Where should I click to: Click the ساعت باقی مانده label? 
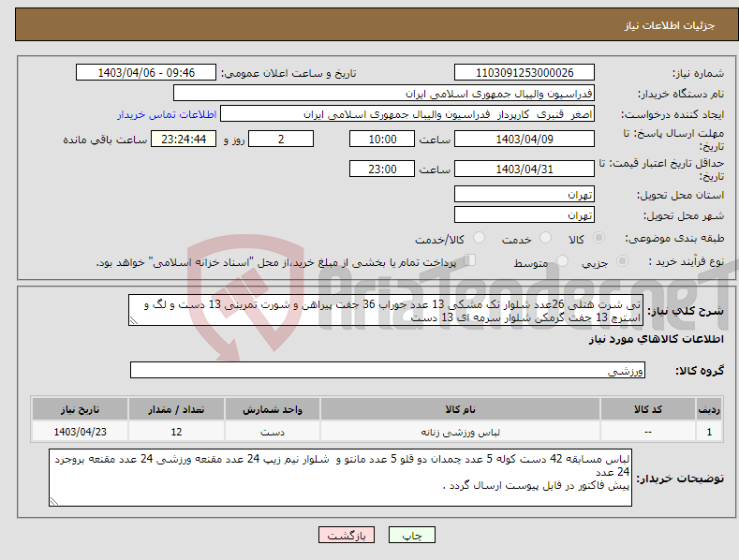[105, 140]
